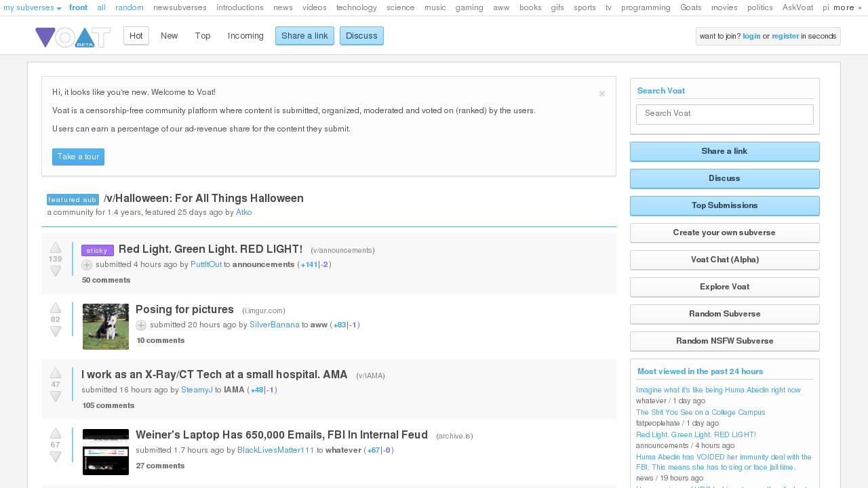Image resolution: width=868 pixels, height=488 pixels.
Task: Open 'Huma Abedin has VOIDED her immunity deal' link
Action: point(724,462)
